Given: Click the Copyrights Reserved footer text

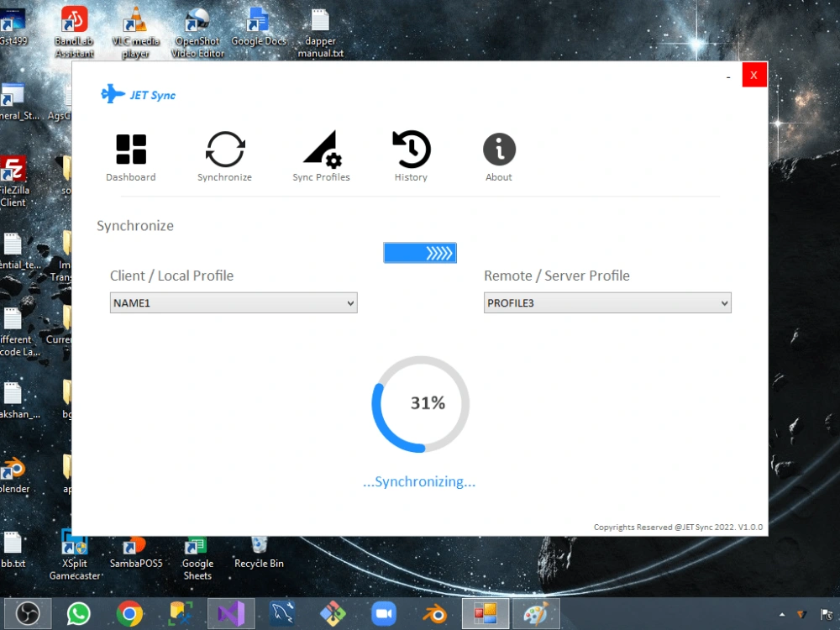Looking at the screenshot, I should [678, 528].
